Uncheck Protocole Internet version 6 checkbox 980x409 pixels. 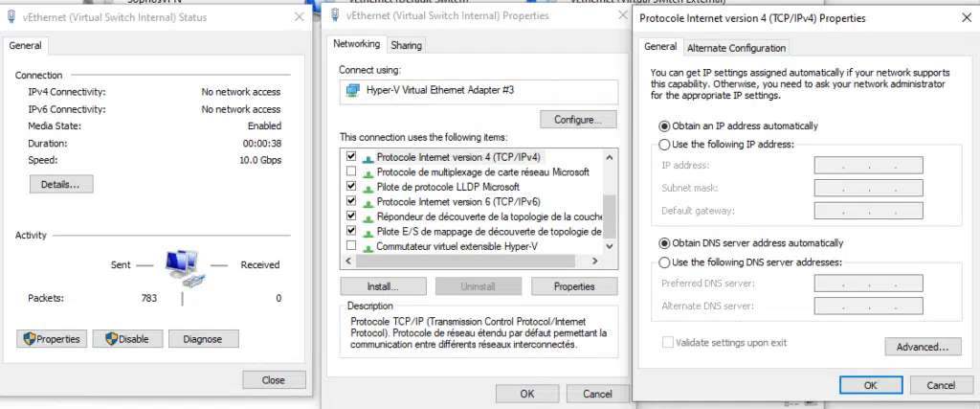351,201
